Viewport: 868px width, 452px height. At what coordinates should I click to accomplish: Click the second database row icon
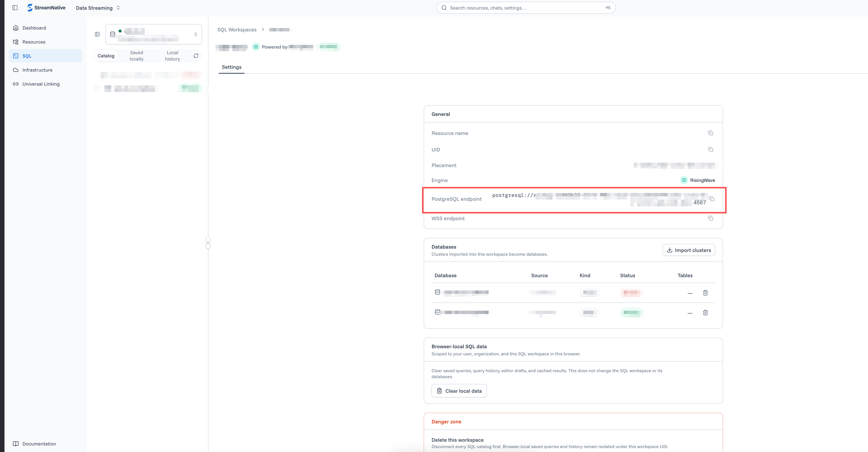(437, 312)
